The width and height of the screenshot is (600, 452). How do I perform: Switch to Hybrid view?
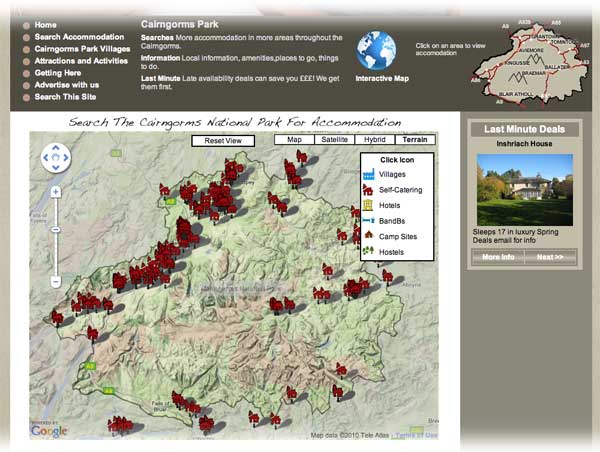(x=375, y=140)
